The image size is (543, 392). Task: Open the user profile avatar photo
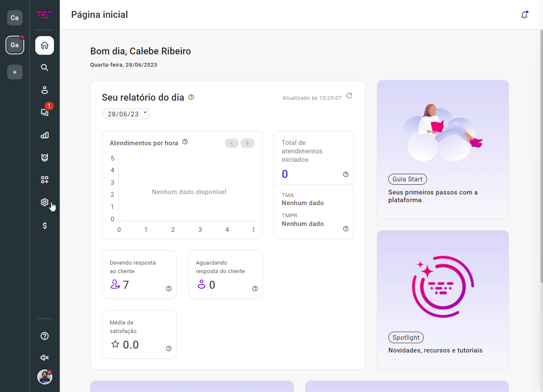pyautogui.click(x=45, y=377)
